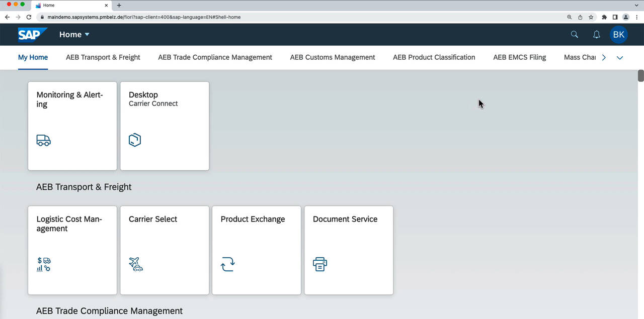The width and height of the screenshot is (644, 319).
Task: Open the Document Service printer tile
Action: click(349, 250)
